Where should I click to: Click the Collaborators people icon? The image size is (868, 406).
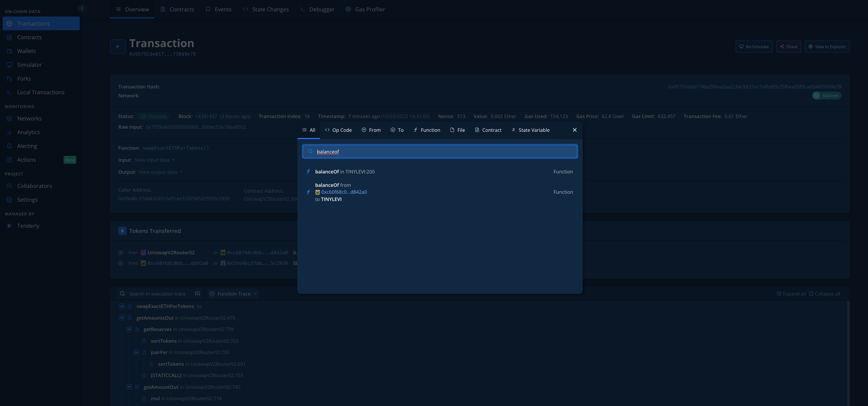[9, 186]
